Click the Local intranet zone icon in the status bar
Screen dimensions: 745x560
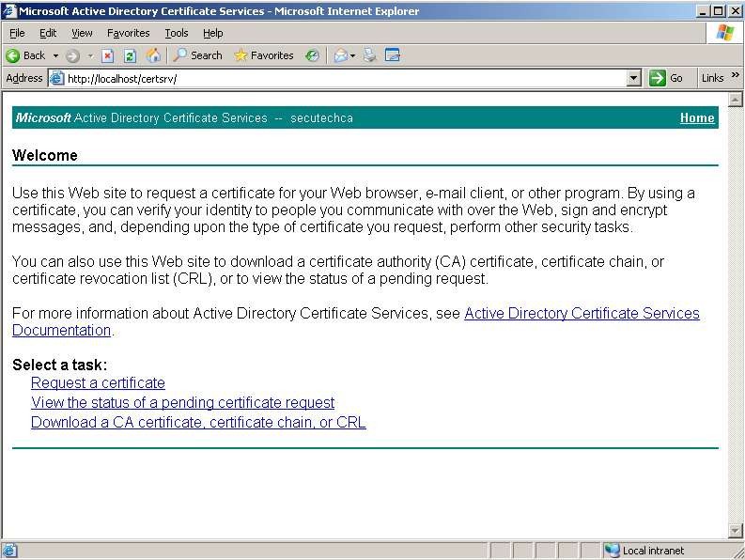[x=612, y=551]
